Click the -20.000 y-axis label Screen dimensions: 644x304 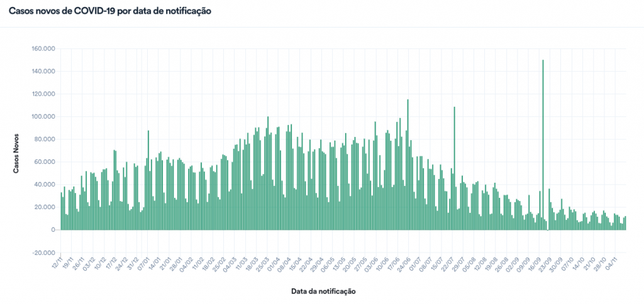pyautogui.click(x=43, y=252)
